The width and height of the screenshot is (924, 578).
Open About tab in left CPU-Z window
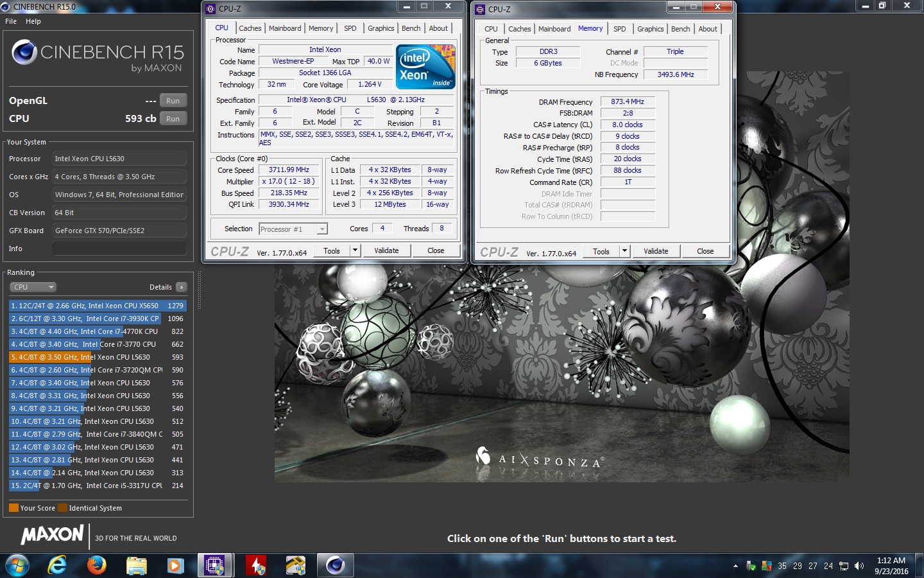pyautogui.click(x=438, y=28)
